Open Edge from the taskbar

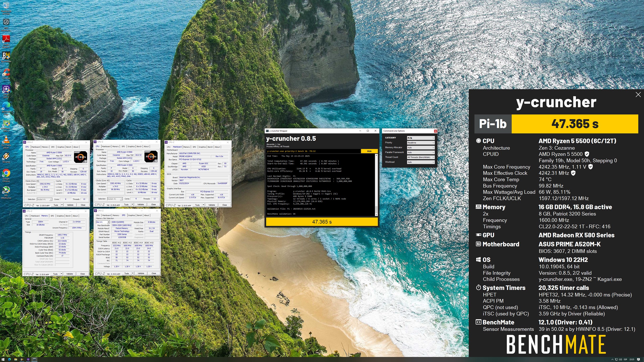click(10, 360)
